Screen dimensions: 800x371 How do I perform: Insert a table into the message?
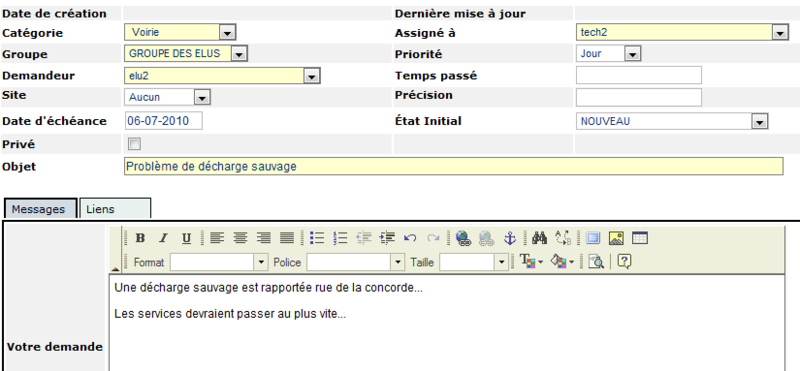(639, 238)
